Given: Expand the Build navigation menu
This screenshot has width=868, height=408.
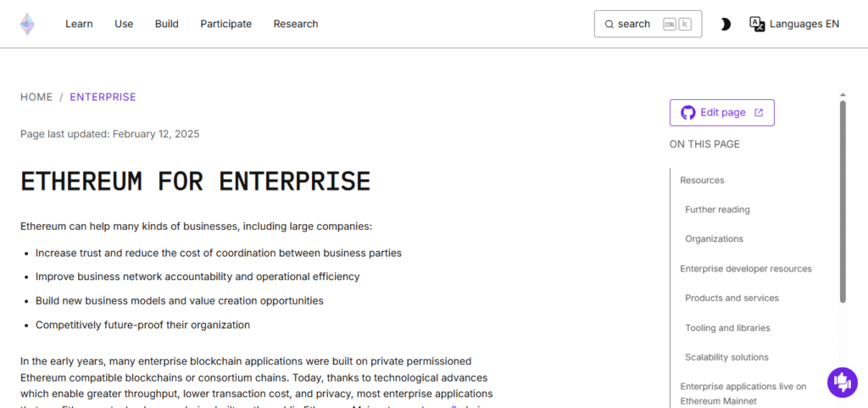Looking at the screenshot, I should pos(167,24).
